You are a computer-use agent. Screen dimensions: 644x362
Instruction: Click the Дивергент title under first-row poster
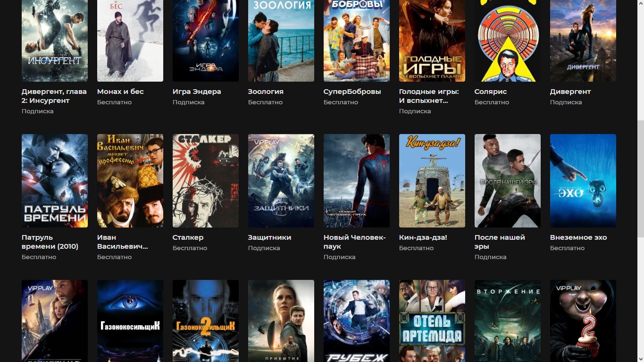click(570, 92)
